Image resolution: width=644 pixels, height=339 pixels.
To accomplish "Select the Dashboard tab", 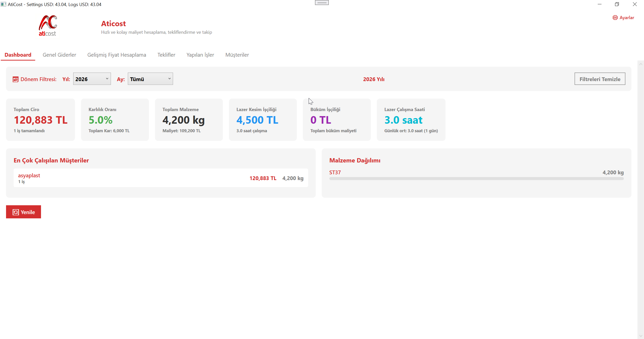I will click(18, 55).
